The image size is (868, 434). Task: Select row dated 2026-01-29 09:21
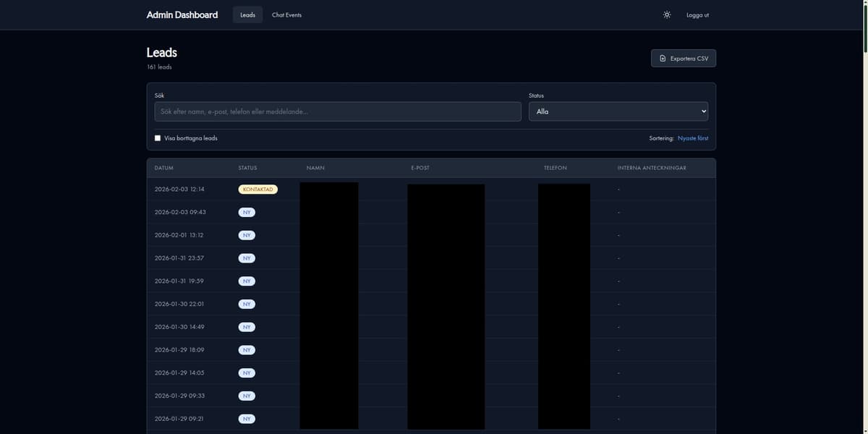[x=431, y=419]
